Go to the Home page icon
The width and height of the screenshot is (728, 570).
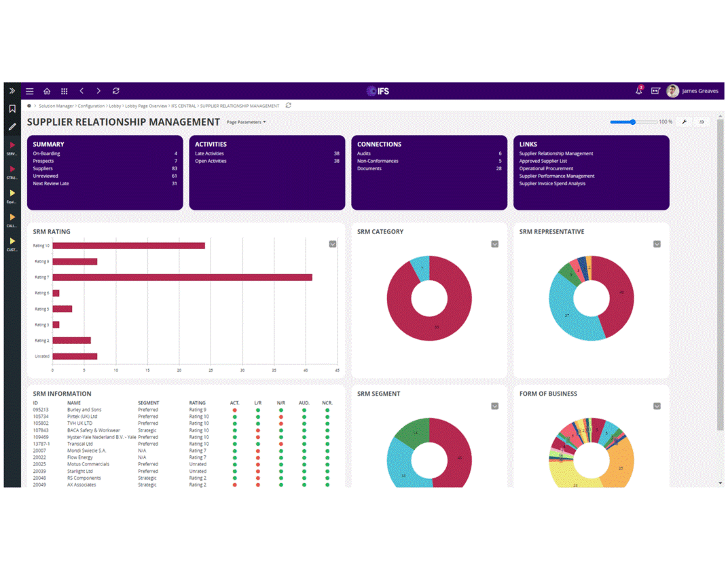pos(47,92)
